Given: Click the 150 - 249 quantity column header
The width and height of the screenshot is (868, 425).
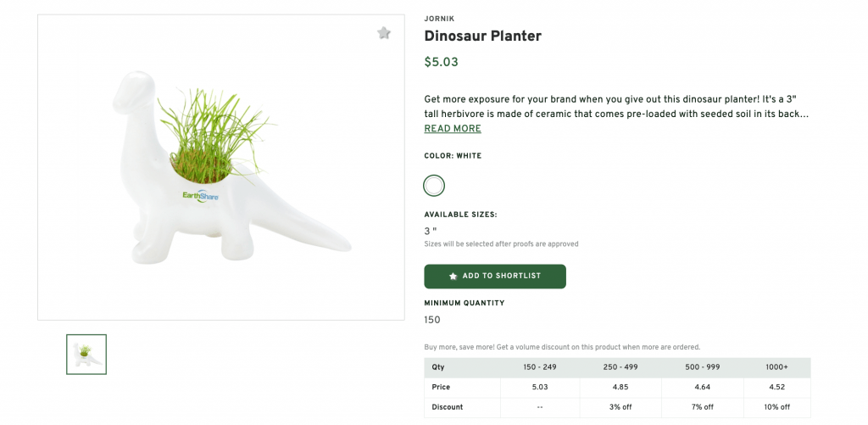Looking at the screenshot, I should pyautogui.click(x=540, y=367).
